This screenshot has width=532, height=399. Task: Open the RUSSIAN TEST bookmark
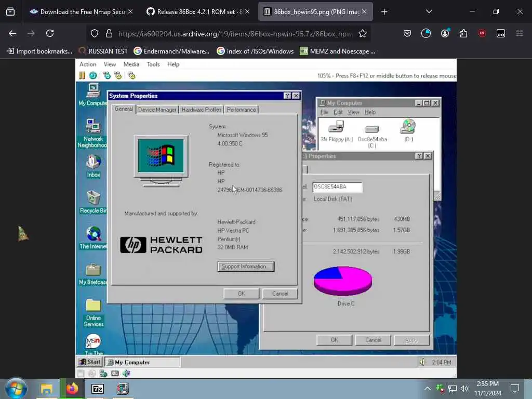[x=103, y=51]
